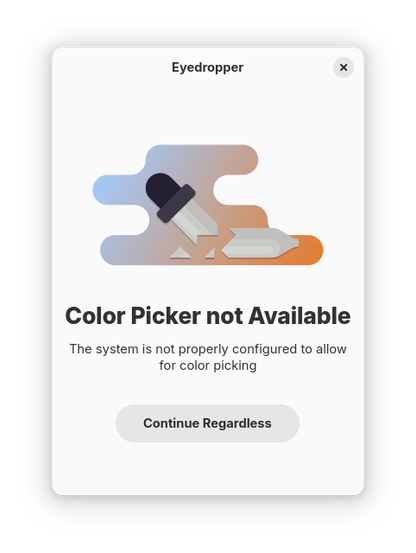416x553 pixels.
Task: Click the empty header bar beside the title
Action: [113, 67]
